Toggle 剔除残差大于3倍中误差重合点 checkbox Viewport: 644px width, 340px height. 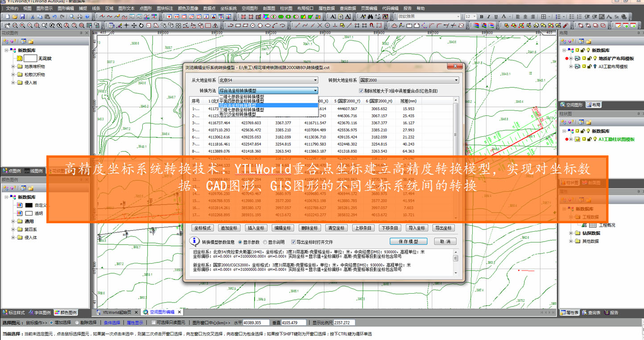[x=361, y=91]
